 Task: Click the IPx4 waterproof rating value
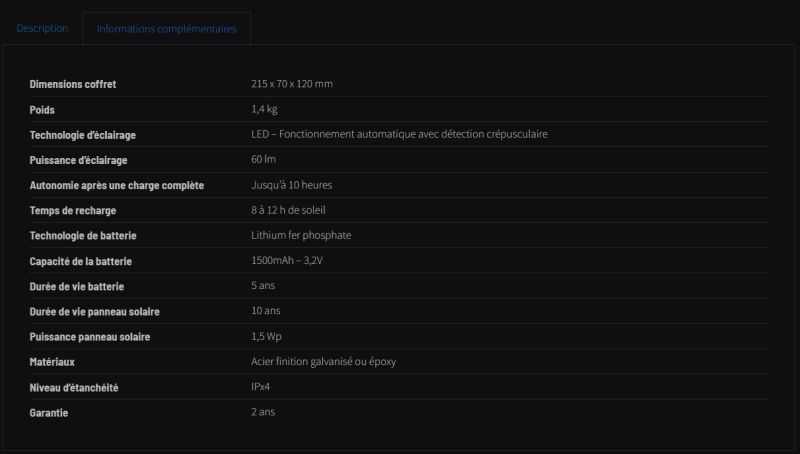[261, 387]
